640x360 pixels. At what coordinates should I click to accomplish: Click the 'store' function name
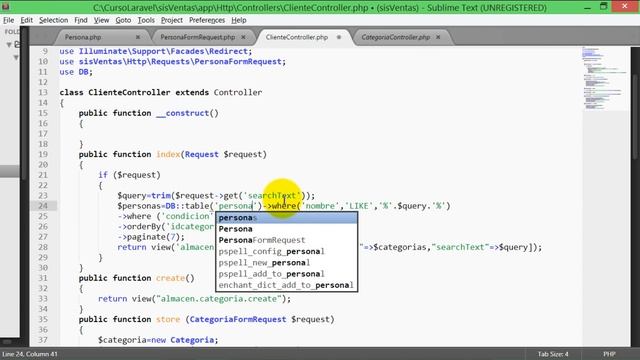(x=168, y=319)
